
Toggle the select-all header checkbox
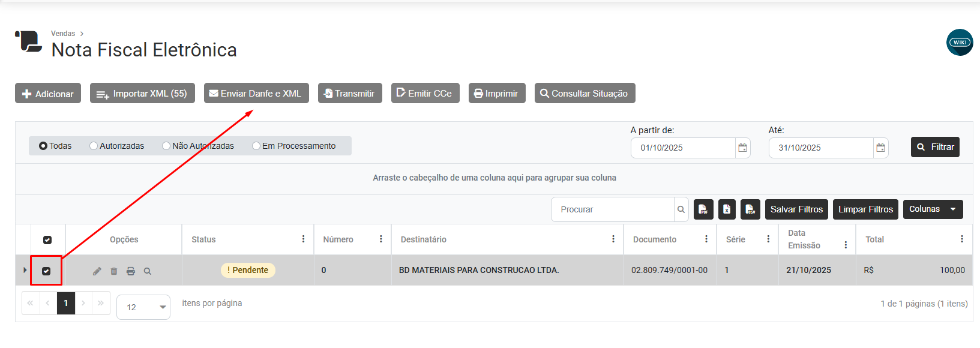coord(47,240)
